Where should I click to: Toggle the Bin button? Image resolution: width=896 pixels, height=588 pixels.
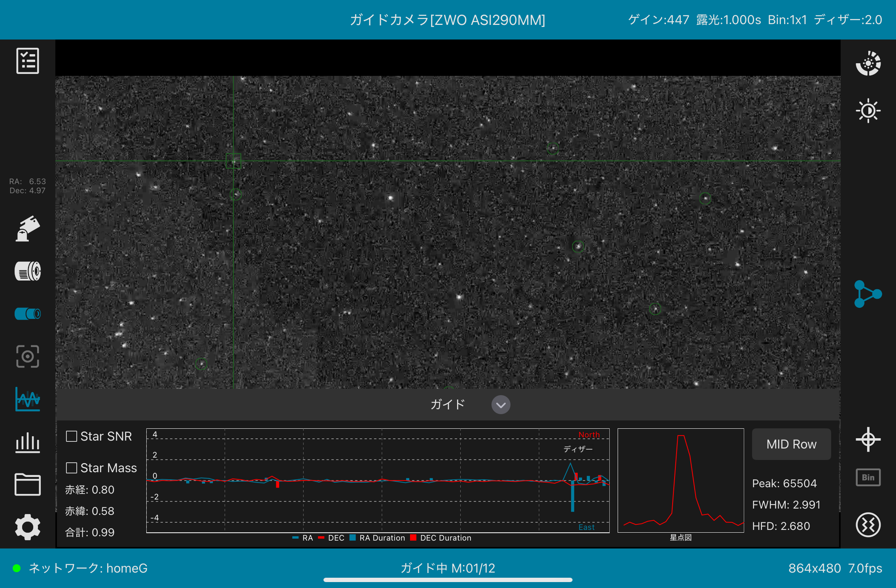[868, 477]
